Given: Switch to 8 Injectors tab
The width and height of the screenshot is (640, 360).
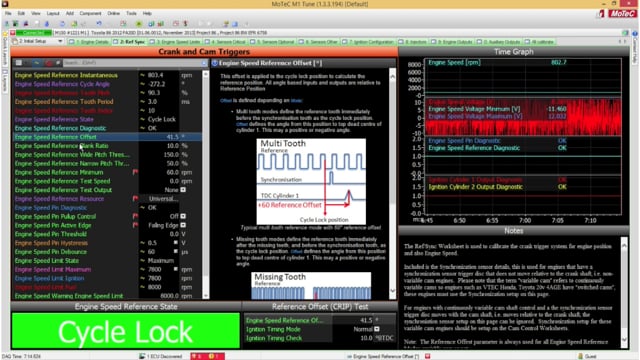Looking at the screenshot, I should tap(413, 42).
